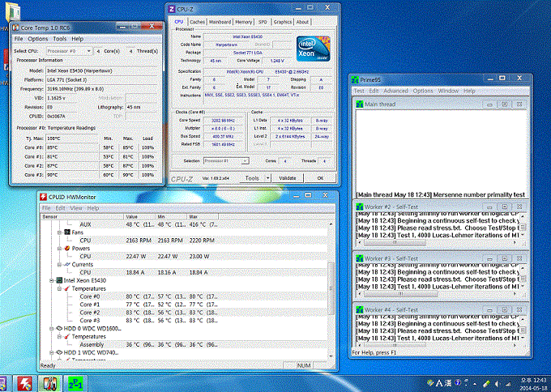Click the Fans category icon in HWMonitor
The height and width of the screenshot is (392, 551).
(67, 232)
